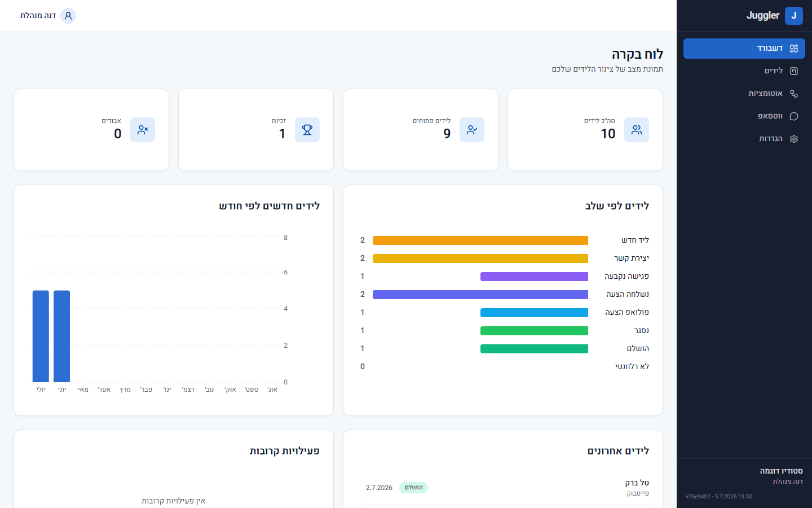This screenshot has width=812, height=508.
Task: Open the סה"כ לידים stat card
Action: [585, 130]
